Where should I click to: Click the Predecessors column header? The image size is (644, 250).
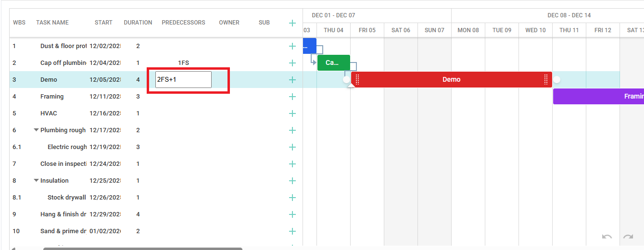(183, 23)
